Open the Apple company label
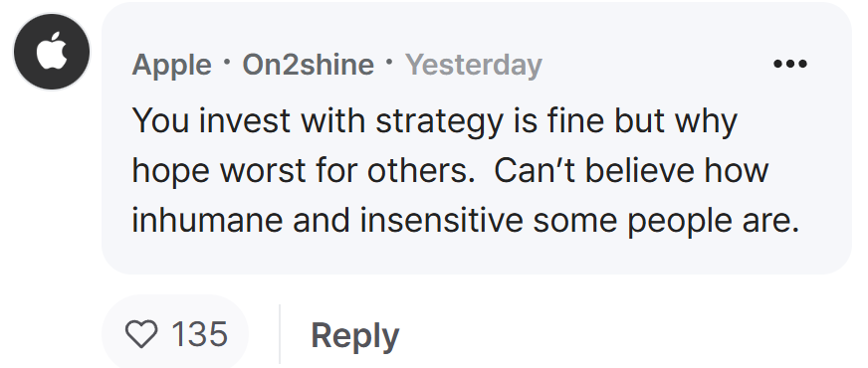Image resolution: width=868 pixels, height=368 pixels. [x=171, y=66]
